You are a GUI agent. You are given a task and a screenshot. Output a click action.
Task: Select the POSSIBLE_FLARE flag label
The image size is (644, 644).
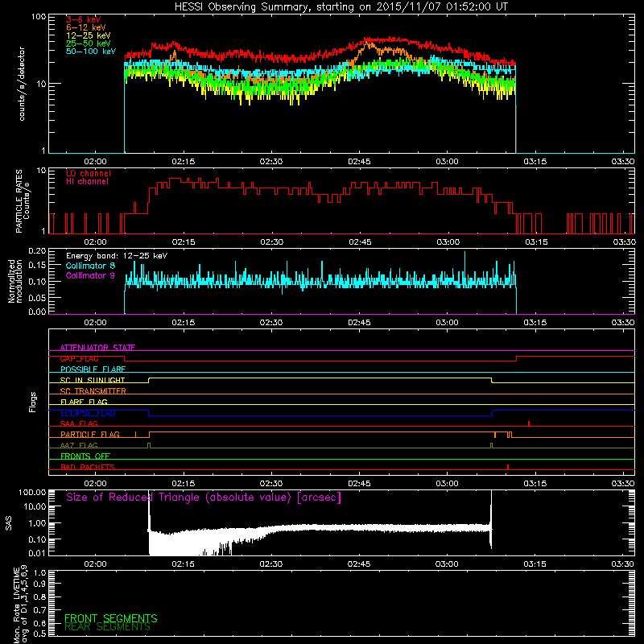click(93, 369)
